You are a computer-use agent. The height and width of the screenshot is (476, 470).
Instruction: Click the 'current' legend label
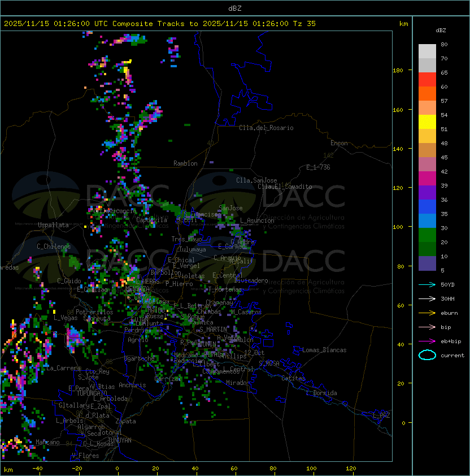452,356
